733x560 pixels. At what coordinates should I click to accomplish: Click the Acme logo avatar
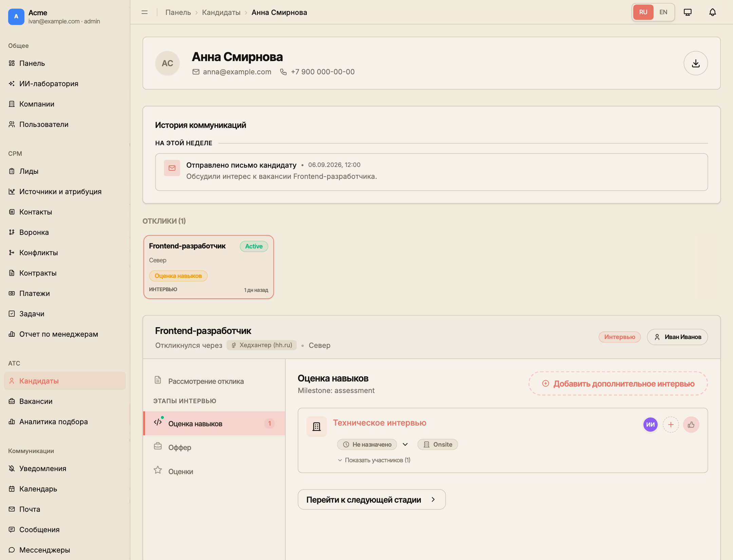(x=16, y=17)
